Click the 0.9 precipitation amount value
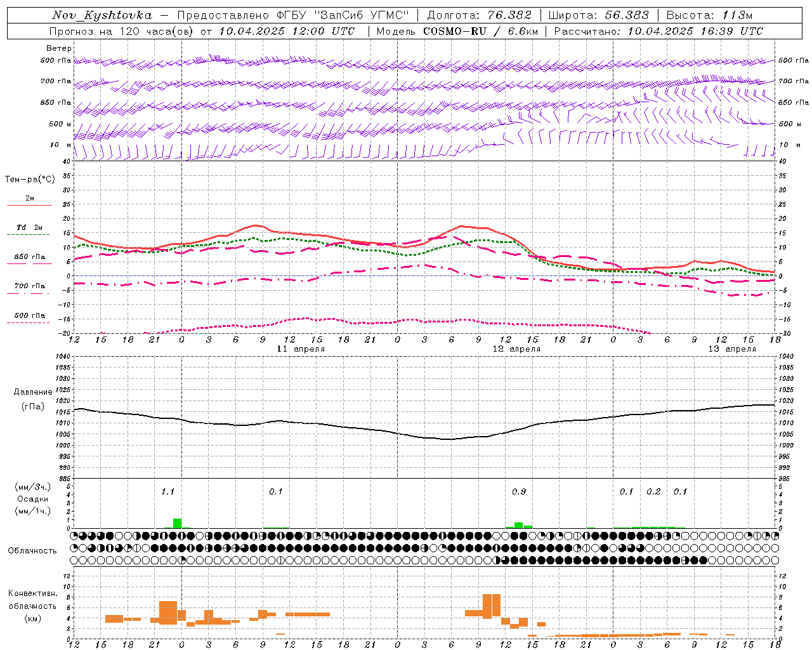 click(x=519, y=492)
